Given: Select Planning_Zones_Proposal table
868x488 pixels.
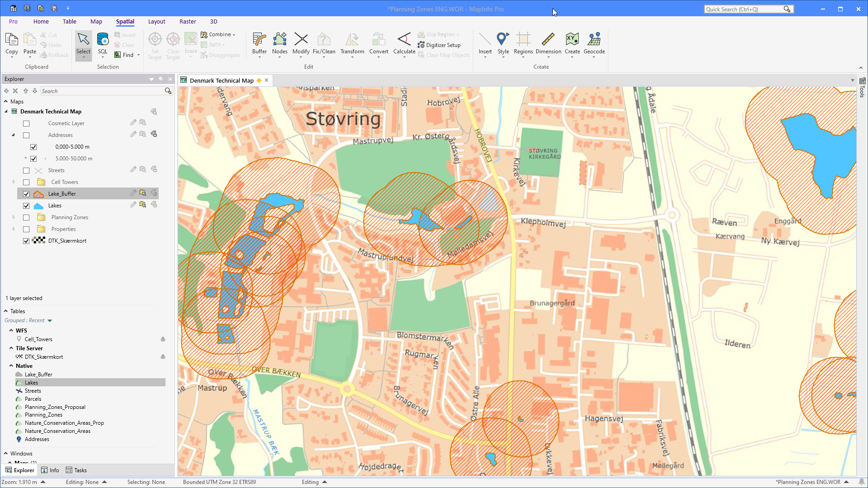Looking at the screenshot, I should (55, 407).
